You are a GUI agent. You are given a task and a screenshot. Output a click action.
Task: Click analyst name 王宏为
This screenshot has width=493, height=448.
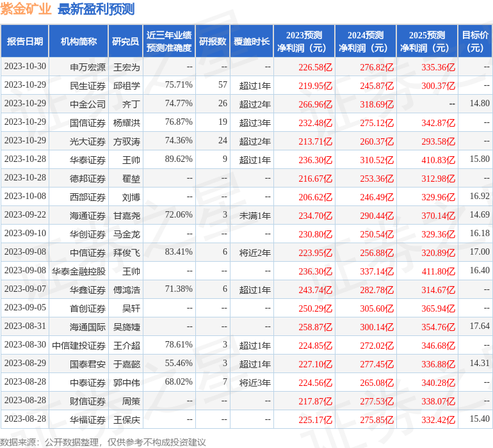(127, 67)
